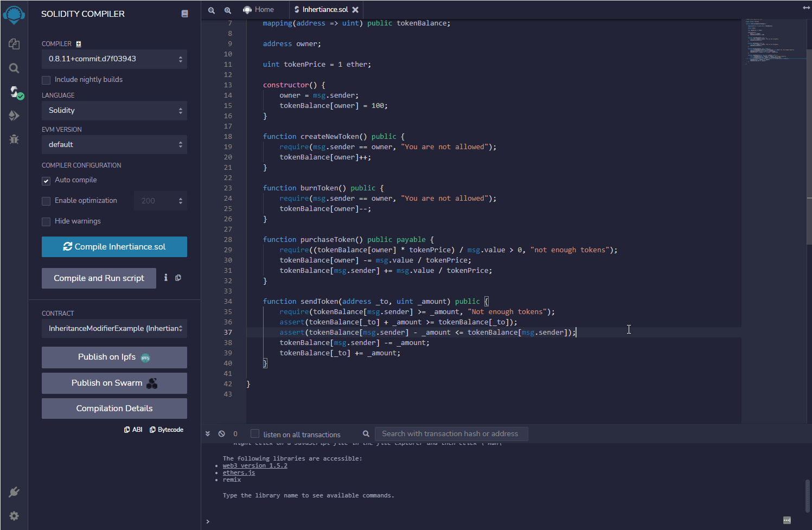Uncheck Auto compile checkbox
Screen dimensions: 812x530
click(46, 181)
